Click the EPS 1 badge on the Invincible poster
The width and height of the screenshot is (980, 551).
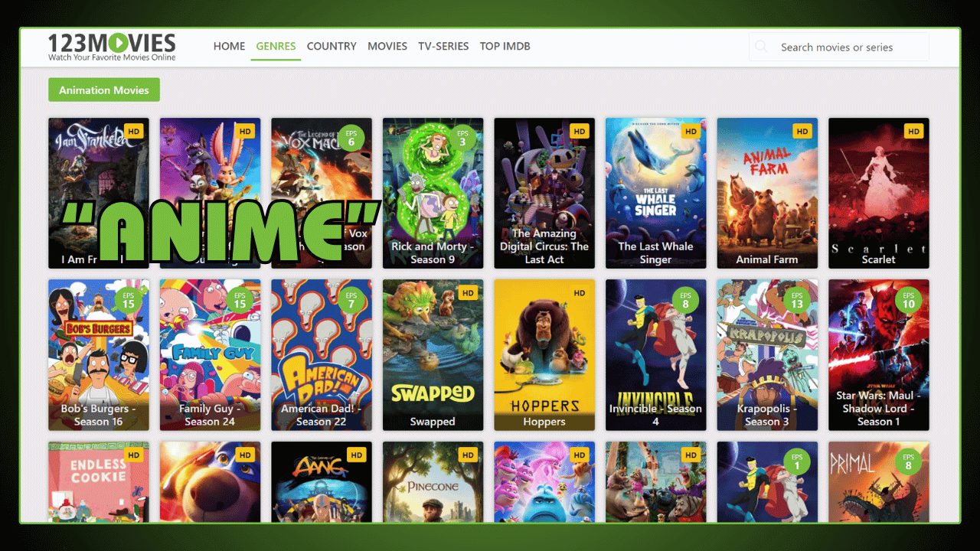[x=797, y=462]
